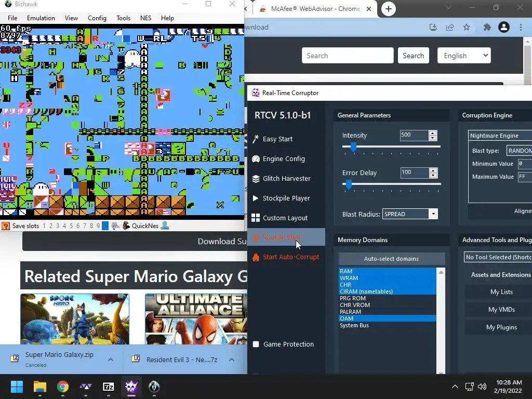The width and height of the screenshot is (532, 399).
Task: Click the Intensity value field
Action: (x=414, y=136)
